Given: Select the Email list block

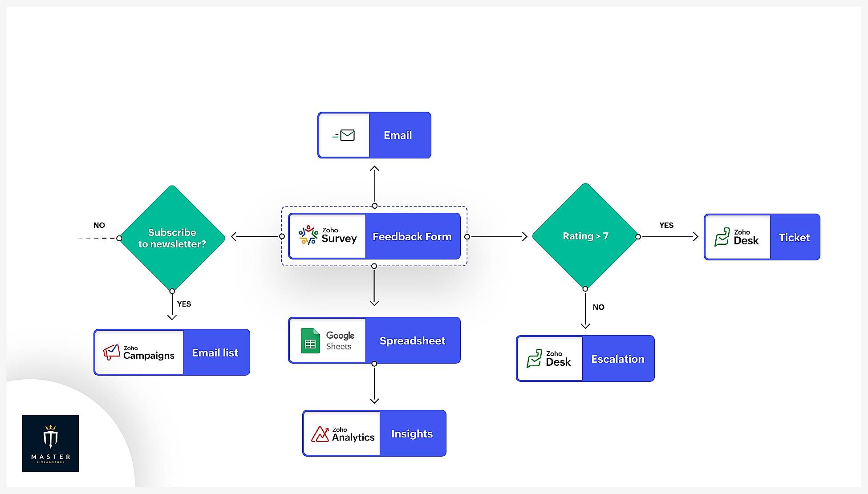Looking at the screenshot, I should [x=216, y=352].
